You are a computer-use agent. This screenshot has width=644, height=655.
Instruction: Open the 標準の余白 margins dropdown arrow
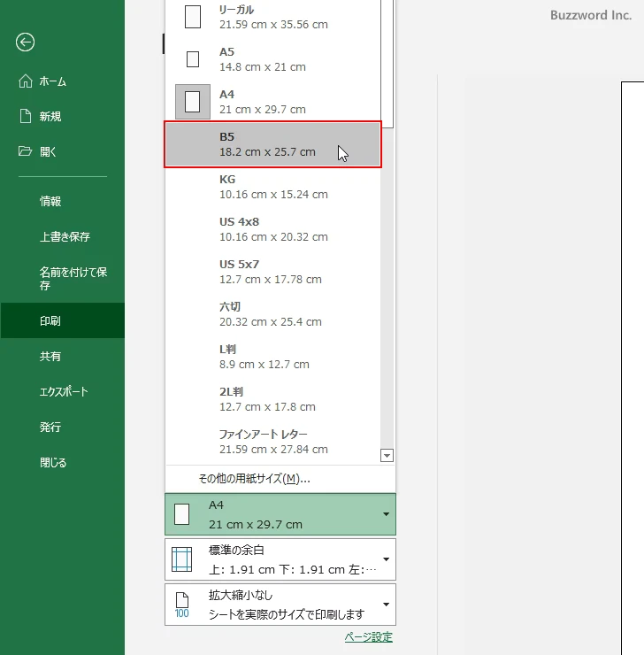click(386, 559)
